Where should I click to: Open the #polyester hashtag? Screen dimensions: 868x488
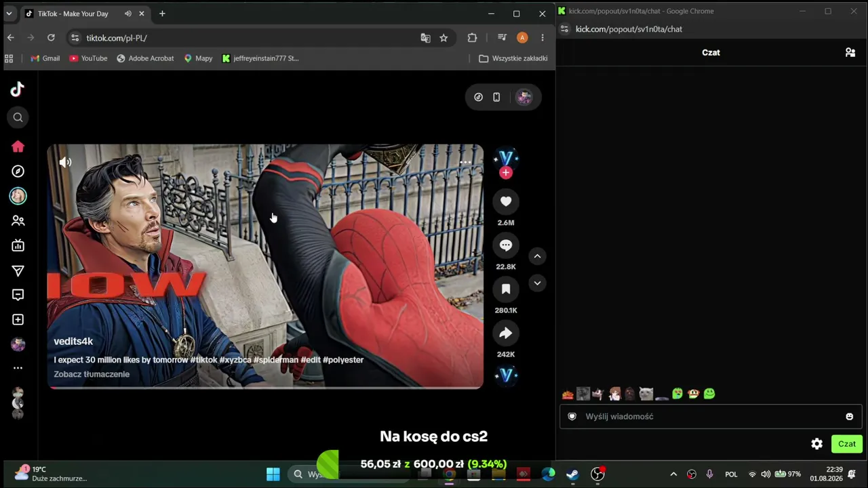343,360
